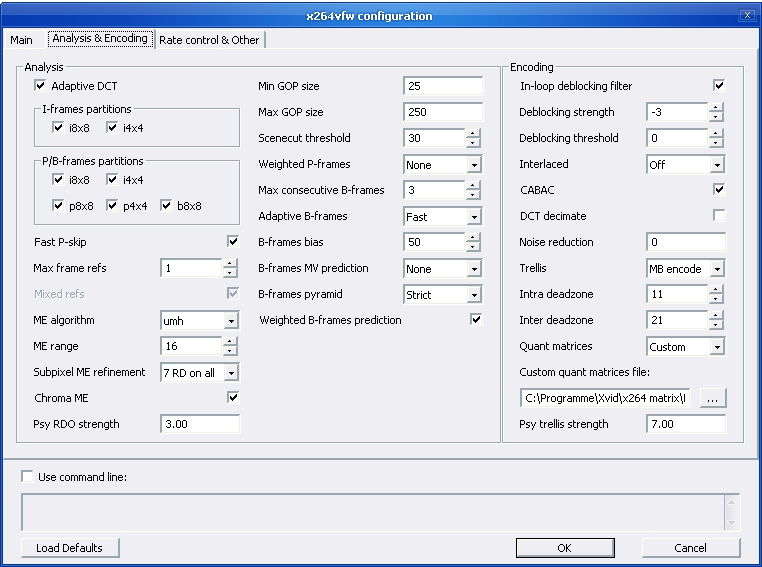
Task: Decrease Intra deadzone using down spinner
Action: [x=716, y=299]
